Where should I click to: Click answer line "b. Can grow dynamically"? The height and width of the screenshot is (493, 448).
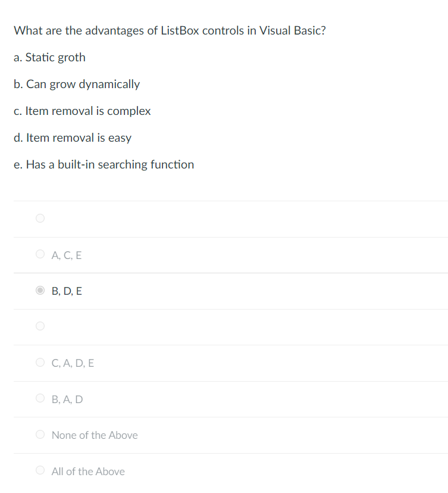[76, 84]
